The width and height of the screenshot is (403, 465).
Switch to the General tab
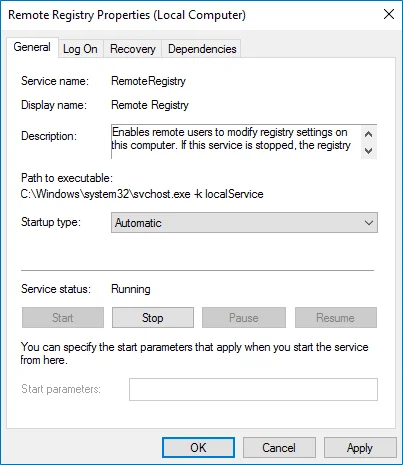click(x=32, y=47)
